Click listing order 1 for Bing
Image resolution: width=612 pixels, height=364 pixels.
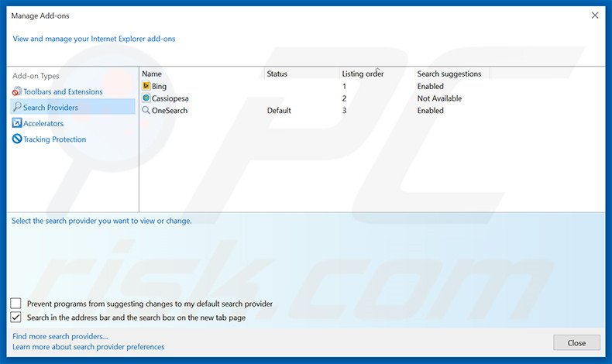click(x=344, y=86)
